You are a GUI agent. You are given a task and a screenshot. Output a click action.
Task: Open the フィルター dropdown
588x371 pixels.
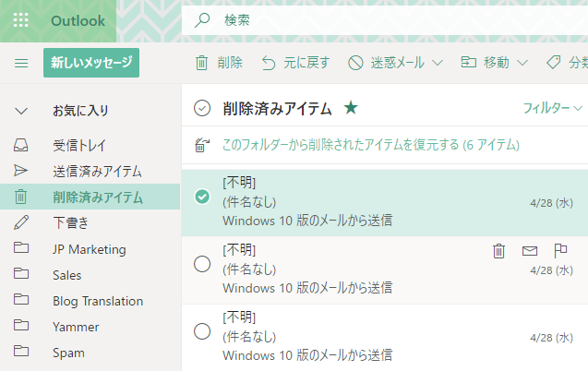[x=553, y=108]
